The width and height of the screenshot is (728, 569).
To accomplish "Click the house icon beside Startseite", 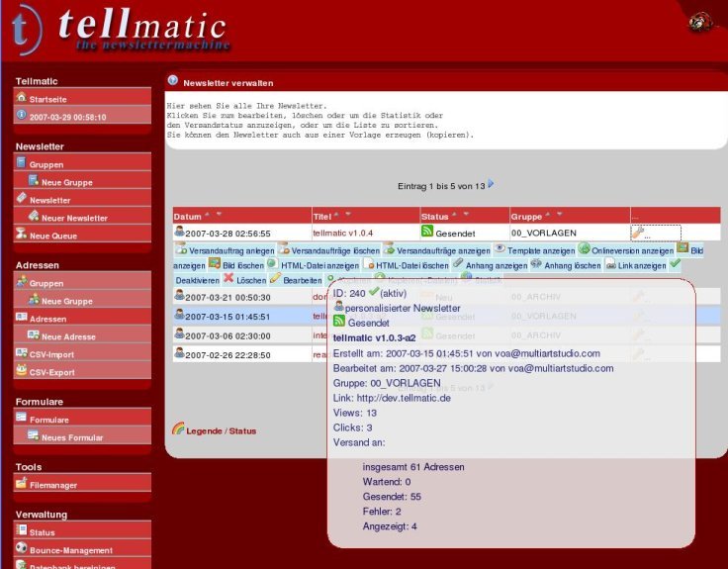I will click(21, 97).
